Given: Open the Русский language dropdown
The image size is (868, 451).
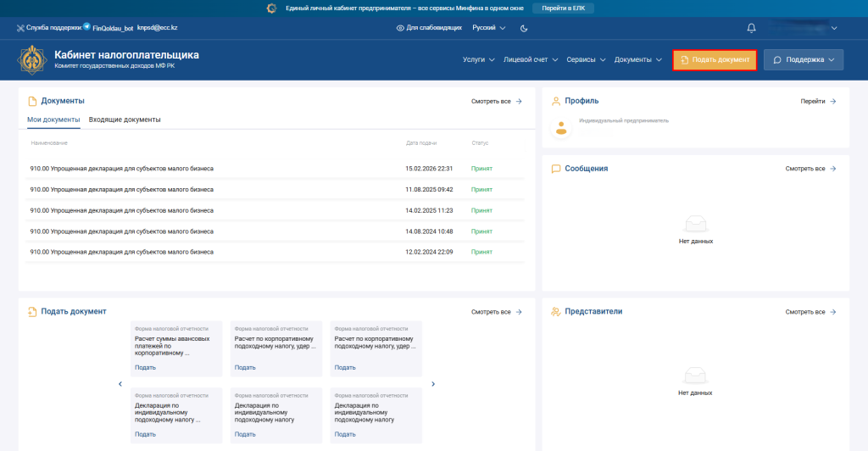Looking at the screenshot, I should coord(488,28).
